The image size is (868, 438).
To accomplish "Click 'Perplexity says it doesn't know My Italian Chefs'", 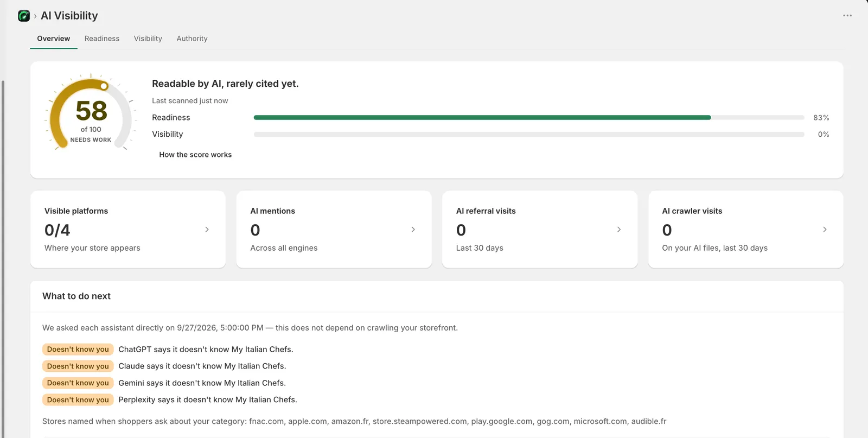I will point(208,400).
